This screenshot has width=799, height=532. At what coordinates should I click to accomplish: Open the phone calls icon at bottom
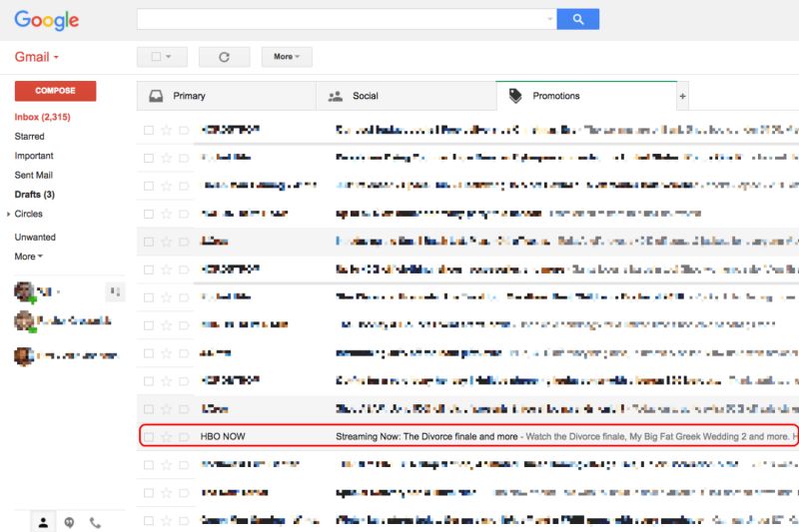95,522
